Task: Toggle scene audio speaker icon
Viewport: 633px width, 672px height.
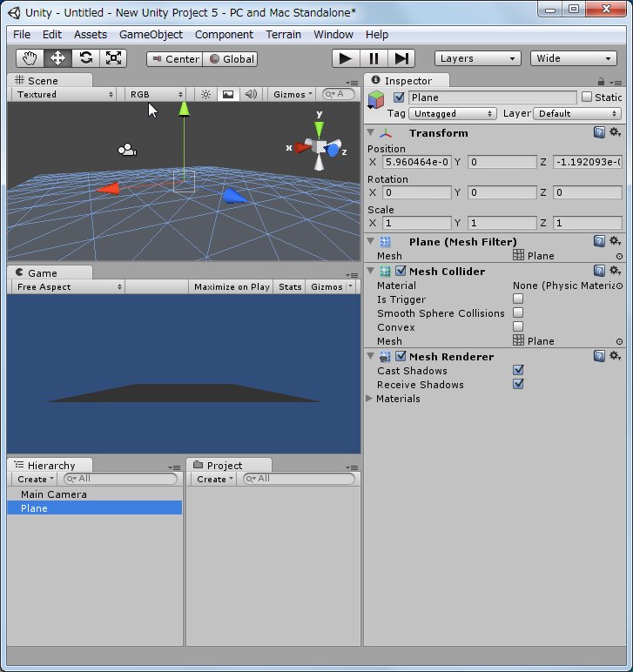Action: pos(251,94)
